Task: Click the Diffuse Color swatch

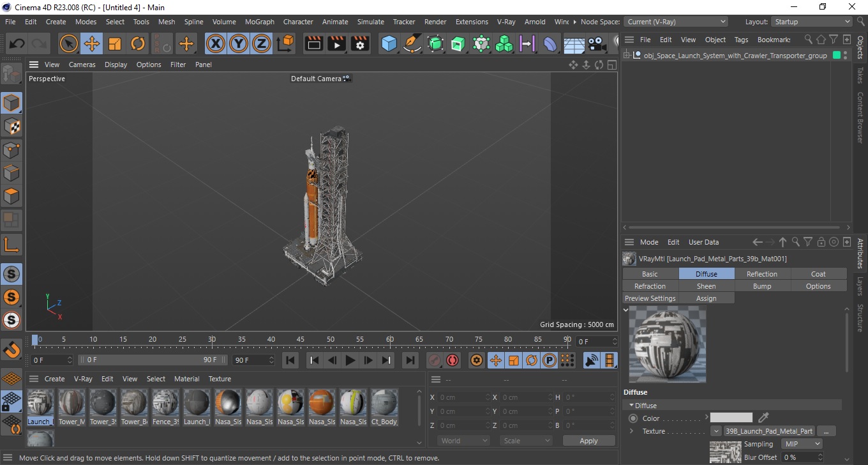Action: point(731,418)
